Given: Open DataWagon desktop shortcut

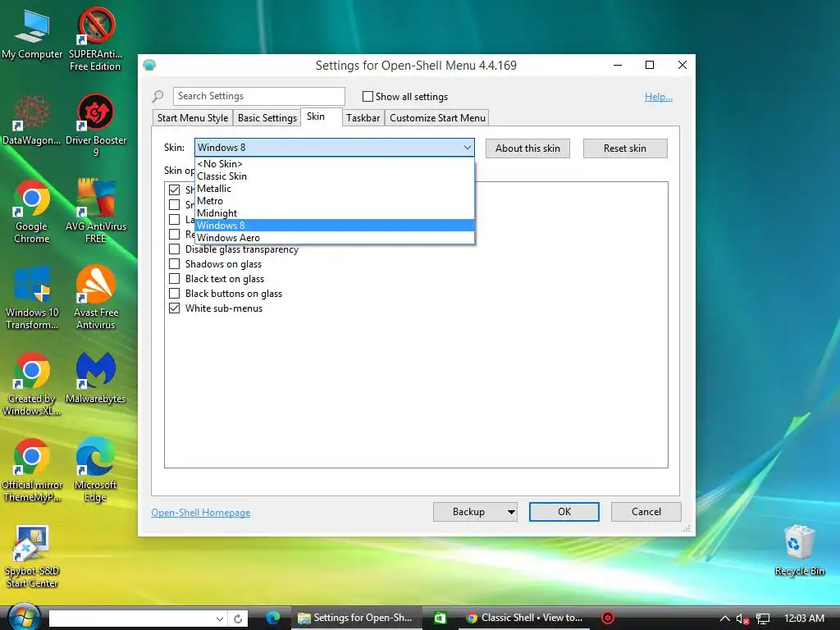Looking at the screenshot, I should click(32, 120).
